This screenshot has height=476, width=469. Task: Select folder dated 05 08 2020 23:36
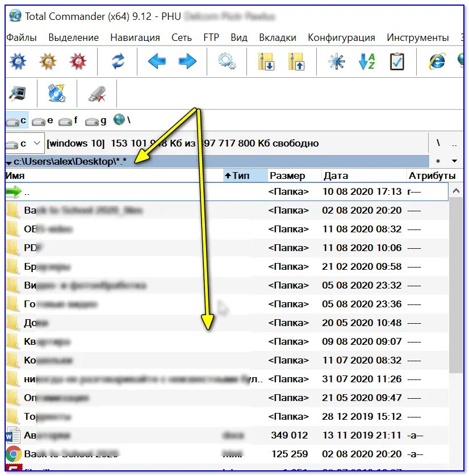tap(227, 304)
